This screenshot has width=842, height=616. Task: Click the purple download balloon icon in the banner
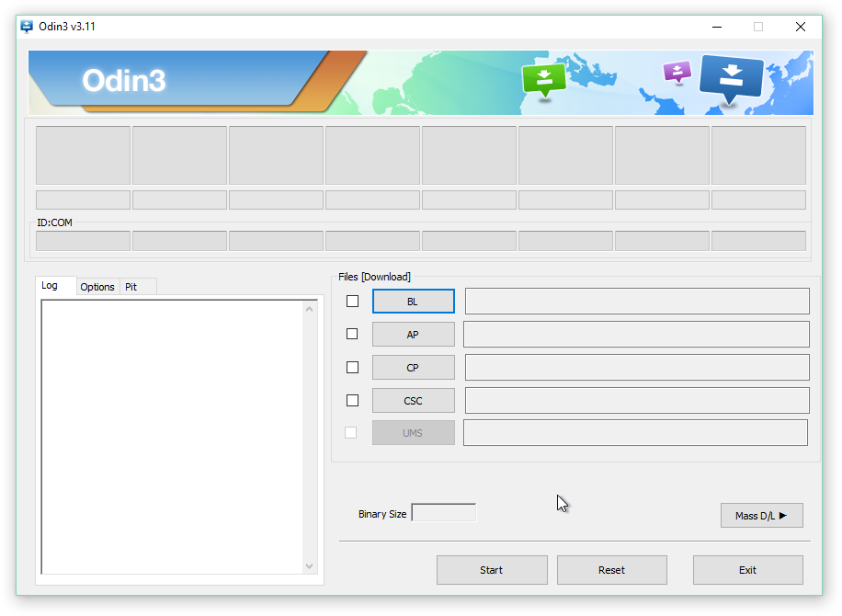(677, 73)
